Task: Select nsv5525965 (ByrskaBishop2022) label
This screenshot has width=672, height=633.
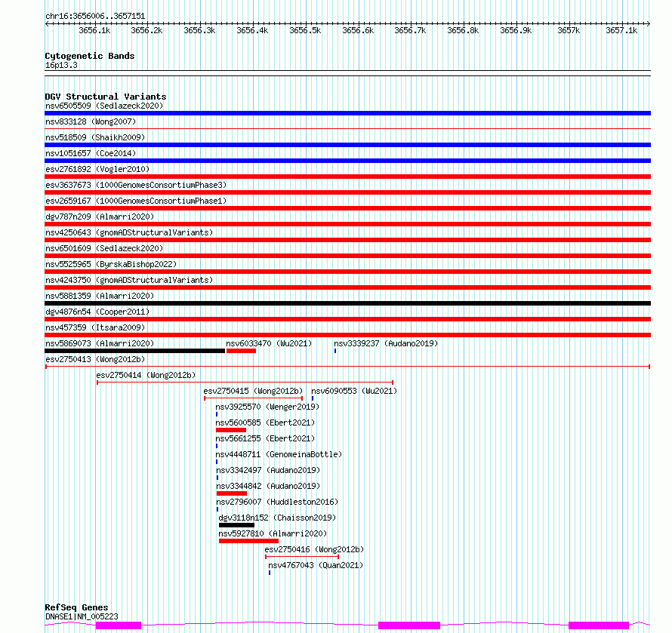Action: [x=111, y=264]
